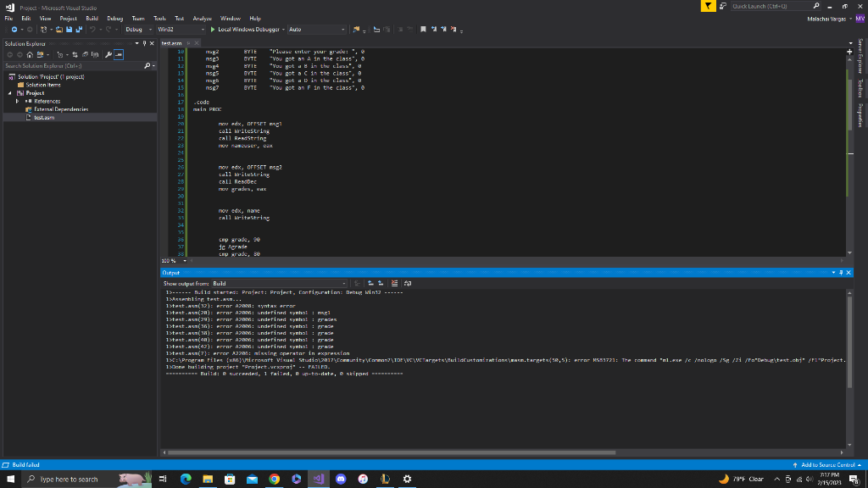868x488 pixels.
Task: Click the Clear All output icon
Action: coord(395,284)
